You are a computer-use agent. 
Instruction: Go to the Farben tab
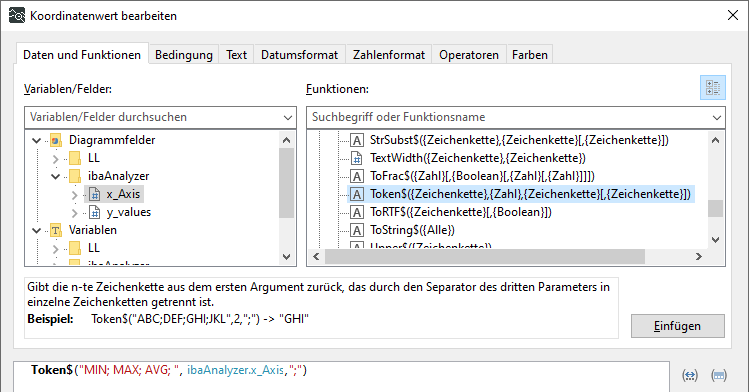(530, 55)
